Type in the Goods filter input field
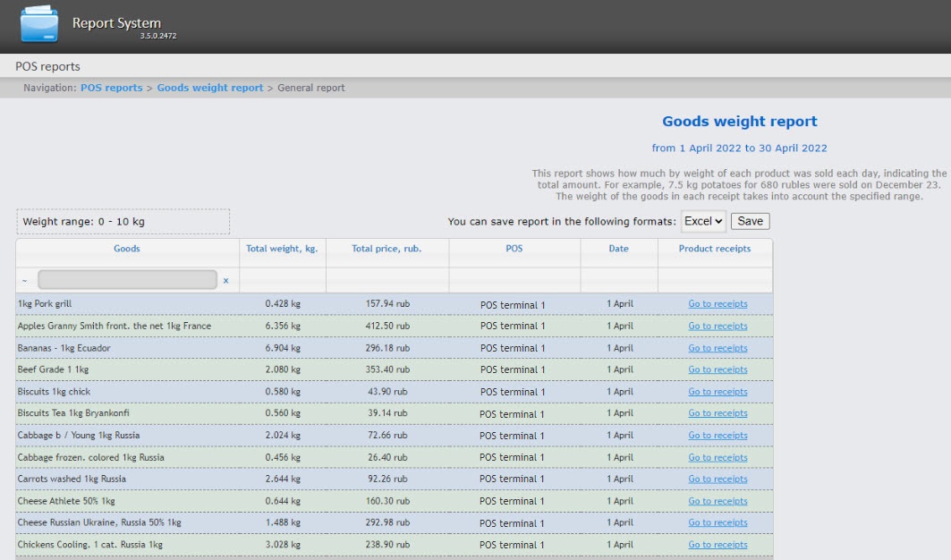The height and width of the screenshot is (560, 951). click(127, 280)
